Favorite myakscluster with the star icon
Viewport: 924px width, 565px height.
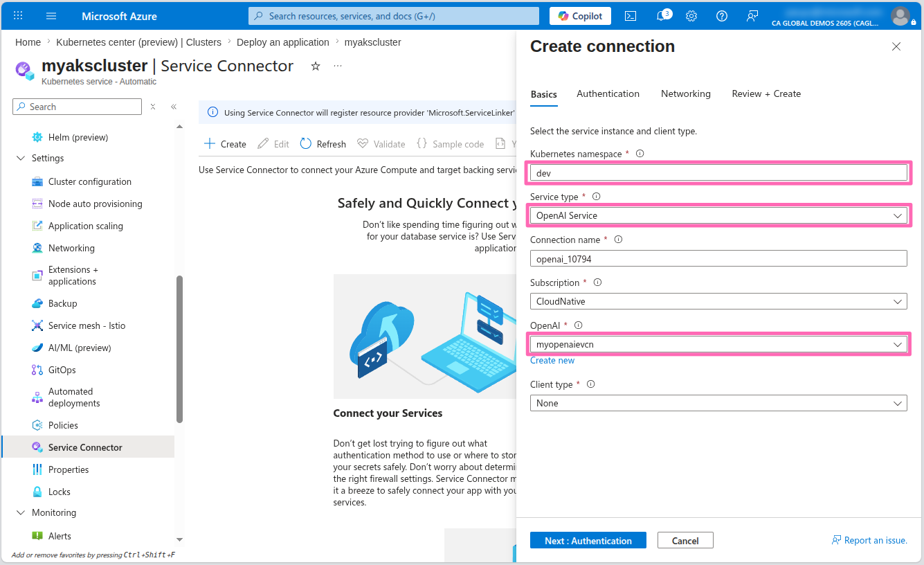click(316, 66)
